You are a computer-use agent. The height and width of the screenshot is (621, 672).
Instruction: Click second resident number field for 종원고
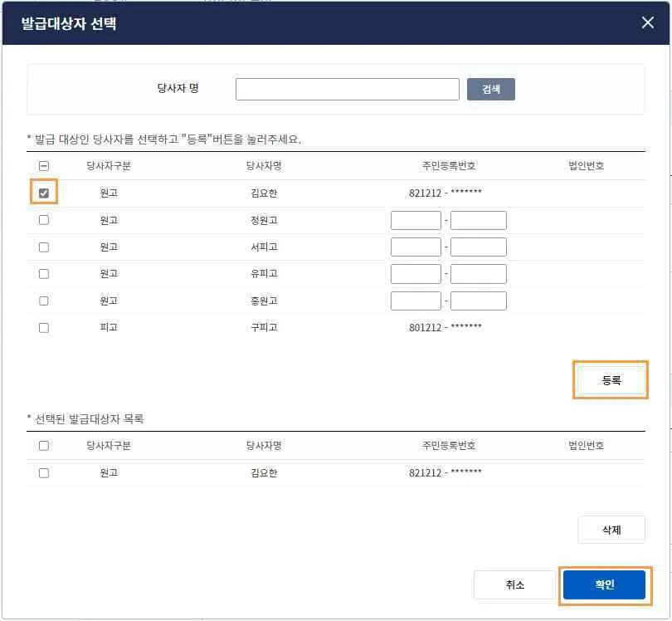[479, 301]
